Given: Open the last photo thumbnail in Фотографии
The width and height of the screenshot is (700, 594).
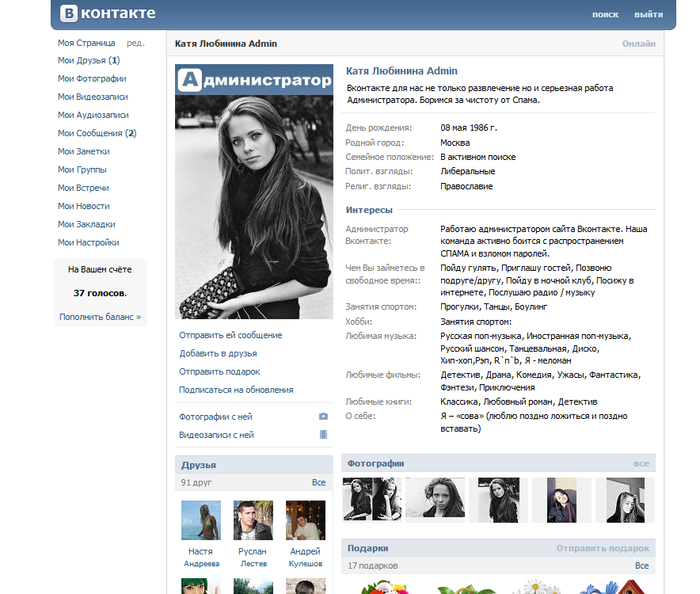Looking at the screenshot, I should (625, 500).
